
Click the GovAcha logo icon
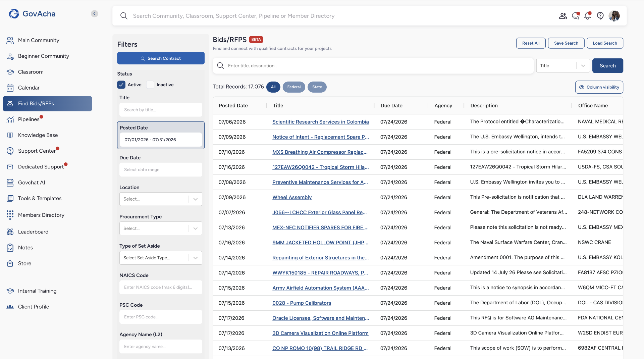point(14,14)
